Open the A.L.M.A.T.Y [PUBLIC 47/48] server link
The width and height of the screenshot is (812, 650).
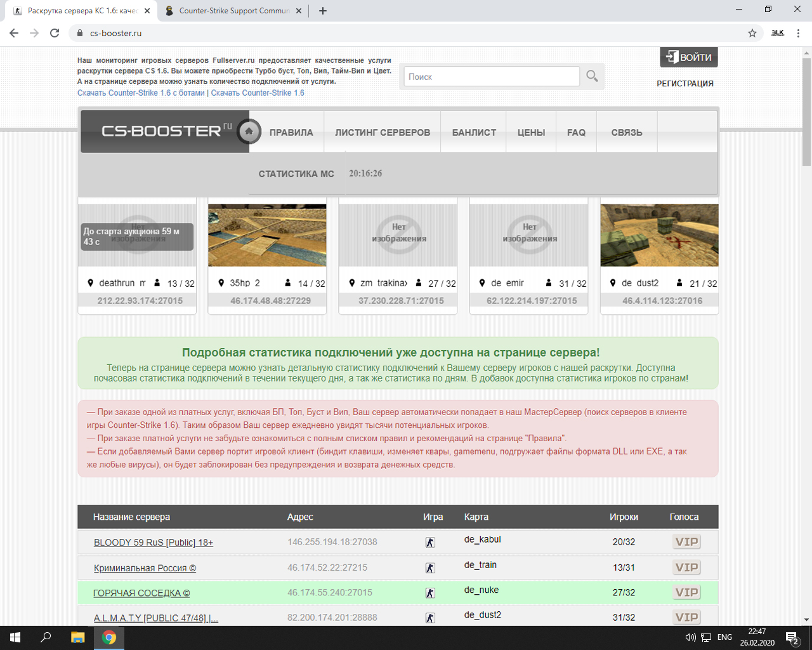point(156,618)
